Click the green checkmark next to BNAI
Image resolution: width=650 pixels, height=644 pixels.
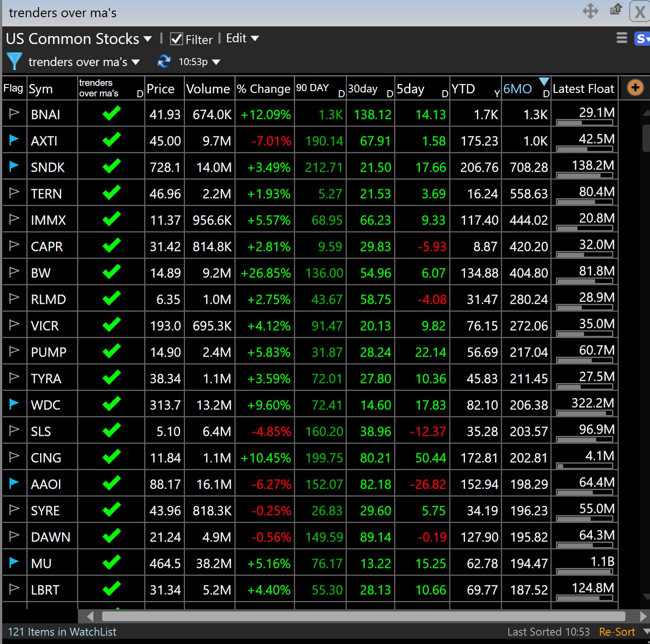coord(111,114)
